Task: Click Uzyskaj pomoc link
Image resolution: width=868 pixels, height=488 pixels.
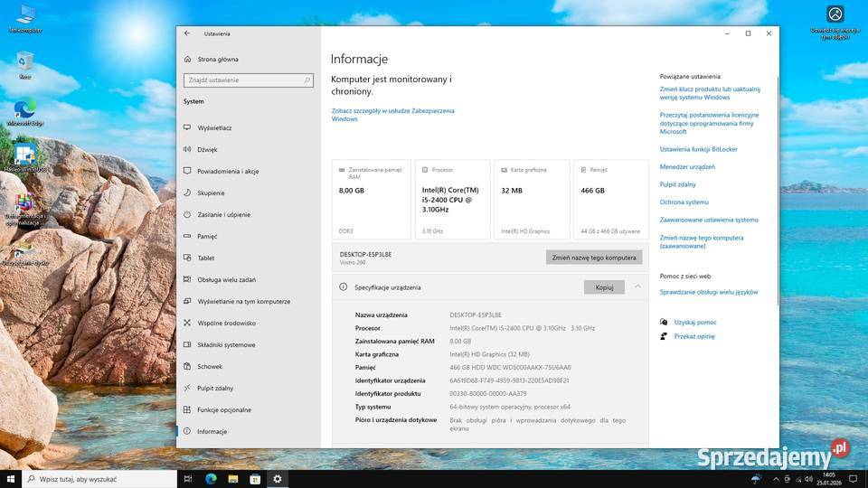Action: 694,322
